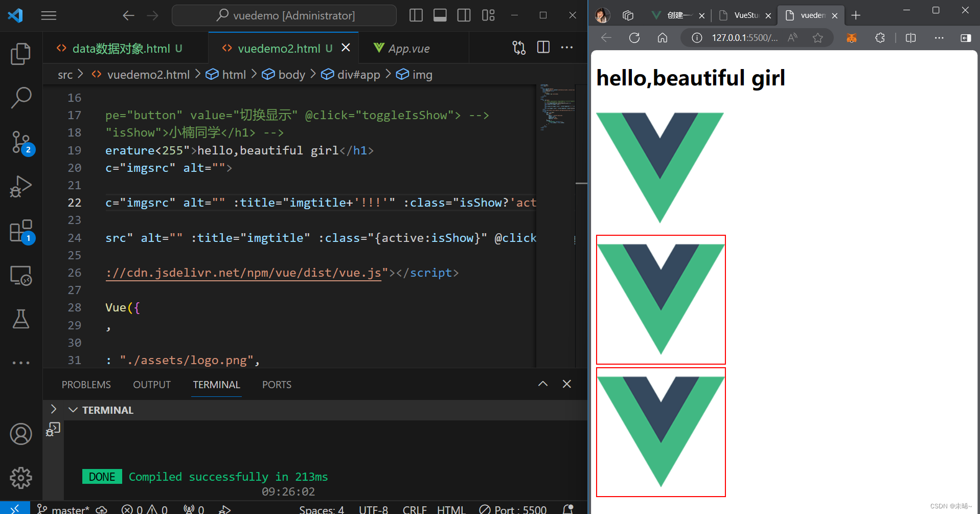Click master* branch in status bar
Viewport: 980px width, 514px height.
tap(64, 509)
